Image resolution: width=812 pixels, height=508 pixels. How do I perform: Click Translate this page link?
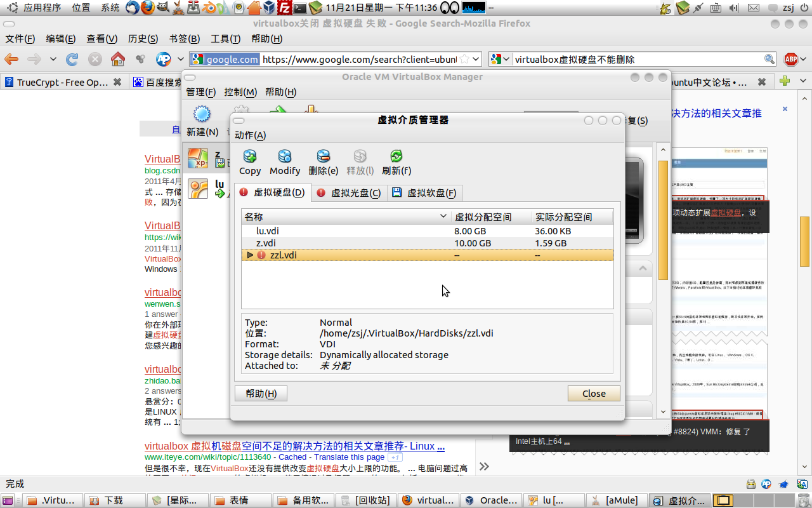coord(349,457)
